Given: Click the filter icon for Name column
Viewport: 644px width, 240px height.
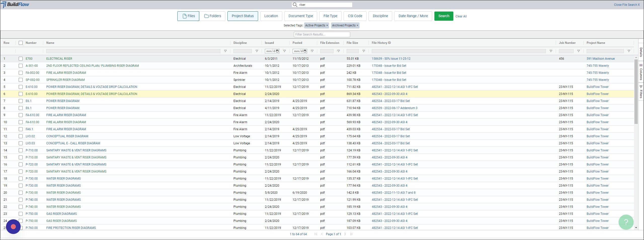Looking at the screenshot, I should [x=225, y=51].
